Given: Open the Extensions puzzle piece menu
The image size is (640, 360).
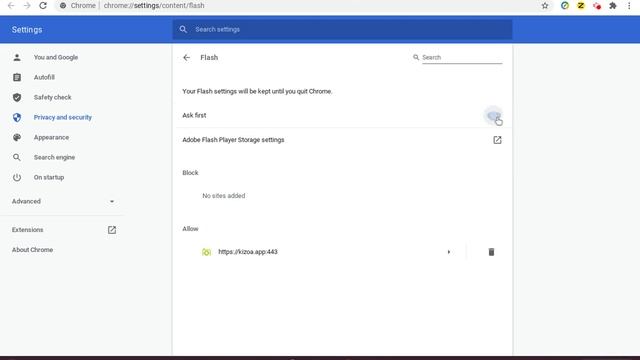Looking at the screenshot, I should 613,6.
